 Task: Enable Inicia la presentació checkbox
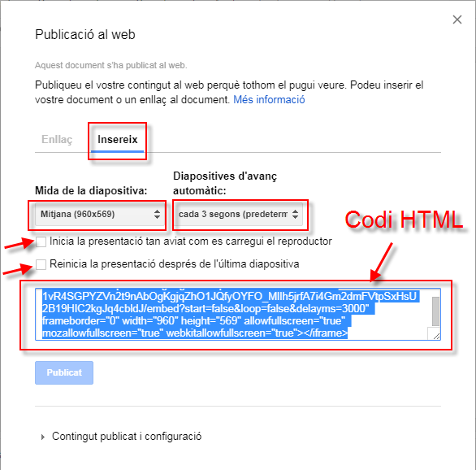coord(41,242)
